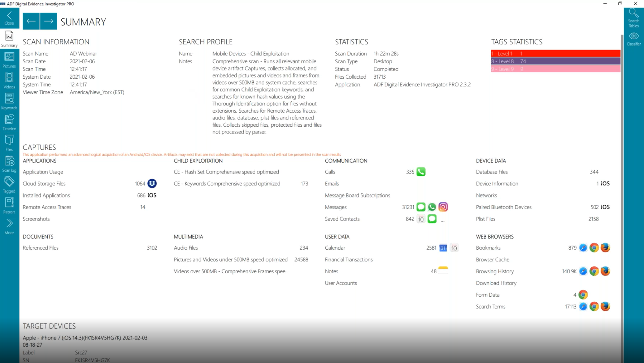Open the Summary sidebar view

click(9, 39)
